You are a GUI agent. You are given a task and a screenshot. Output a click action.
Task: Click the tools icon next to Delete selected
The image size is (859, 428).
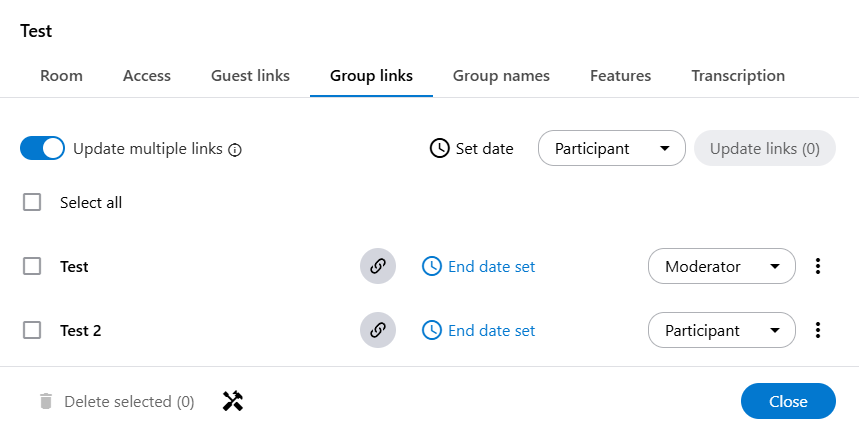tap(233, 402)
